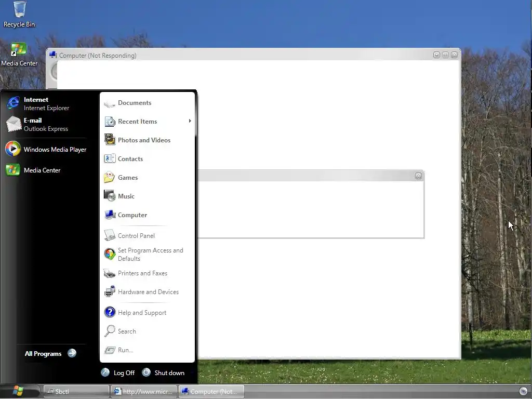This screenshot has width=532, height=399.
Task: Click the Run... icon
Action: tap(110, 350)
